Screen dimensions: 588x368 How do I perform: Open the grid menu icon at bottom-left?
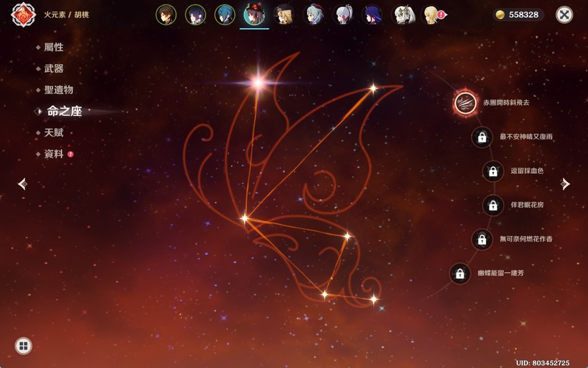click(x=23, y=346)
